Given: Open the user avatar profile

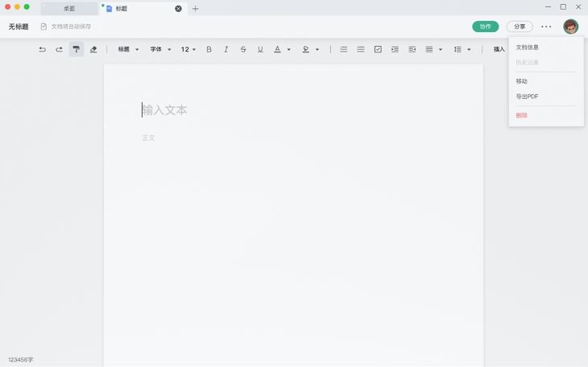Looking at the screenshot, I should [571, 27].
